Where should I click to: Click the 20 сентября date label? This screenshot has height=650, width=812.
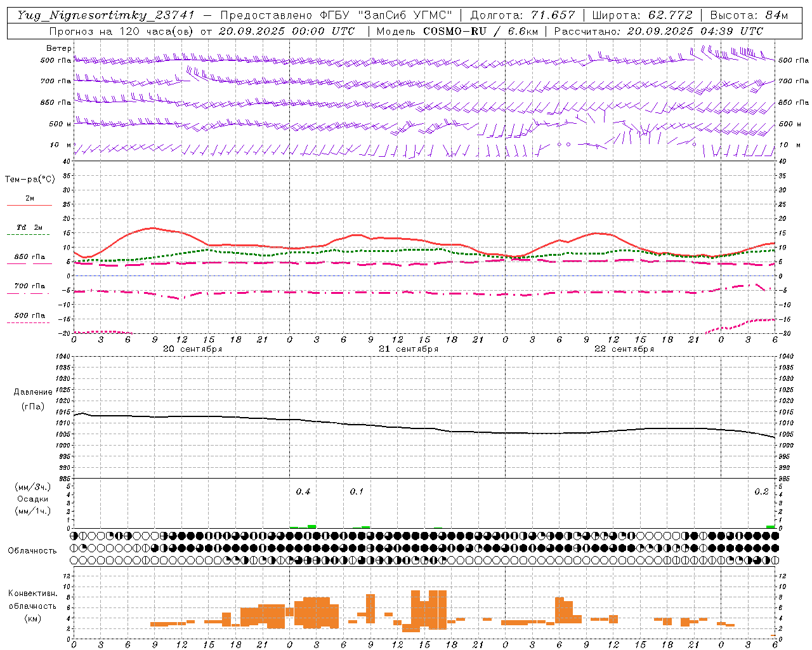193,349
